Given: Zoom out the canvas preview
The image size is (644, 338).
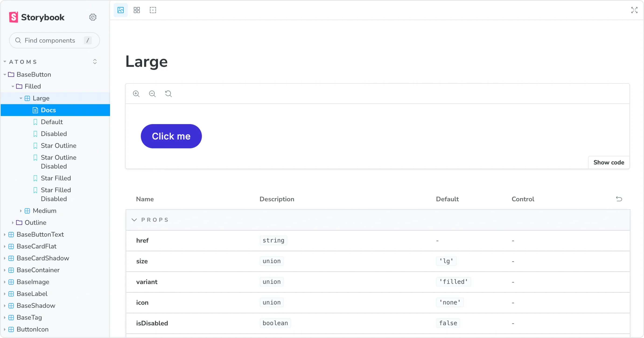Looking at the screenshot, I should (x=152, y=94).
